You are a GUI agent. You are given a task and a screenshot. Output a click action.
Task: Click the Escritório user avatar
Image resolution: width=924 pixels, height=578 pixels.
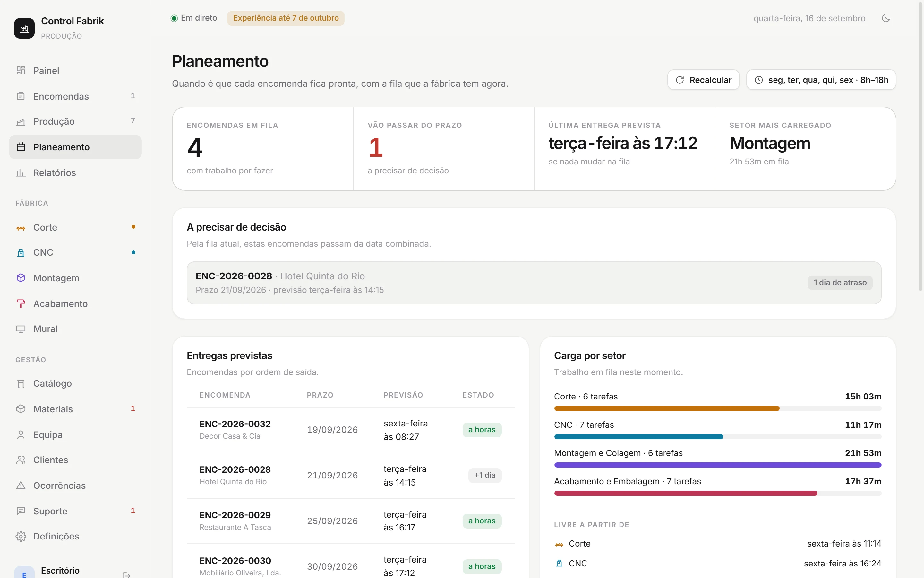[x=24, y=572]
